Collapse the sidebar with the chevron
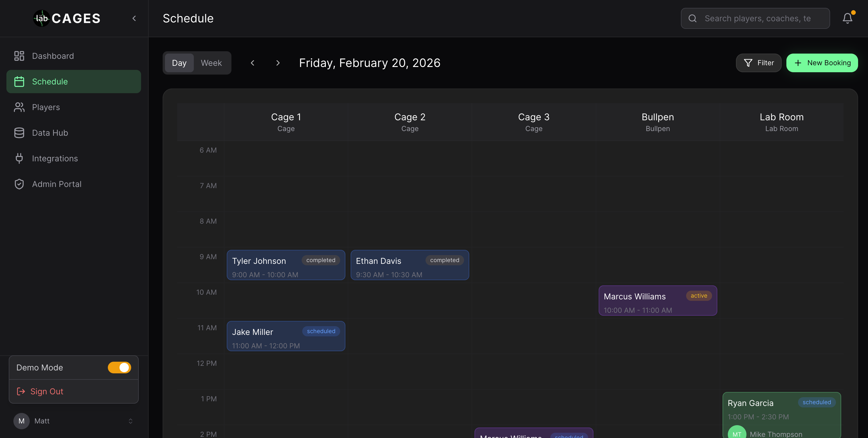 (134, 18)
